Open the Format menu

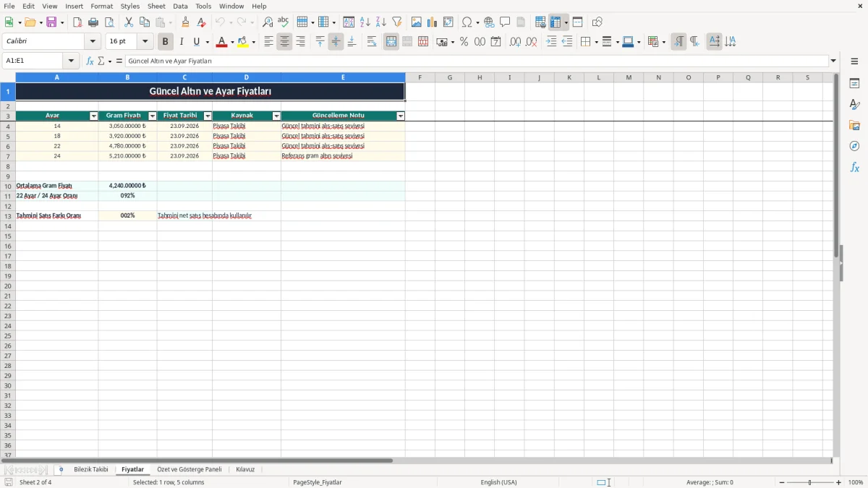[102, 6]
